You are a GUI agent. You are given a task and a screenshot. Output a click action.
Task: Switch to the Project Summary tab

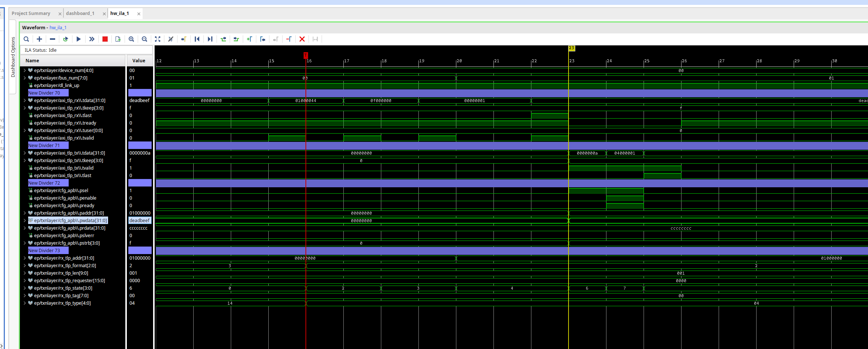(x=31, y=14)
